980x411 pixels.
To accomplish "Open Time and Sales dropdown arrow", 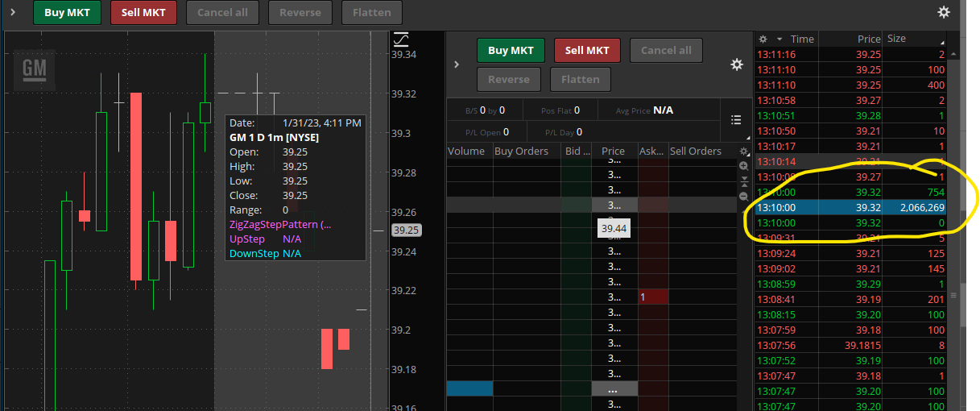I will coord(779,39).
